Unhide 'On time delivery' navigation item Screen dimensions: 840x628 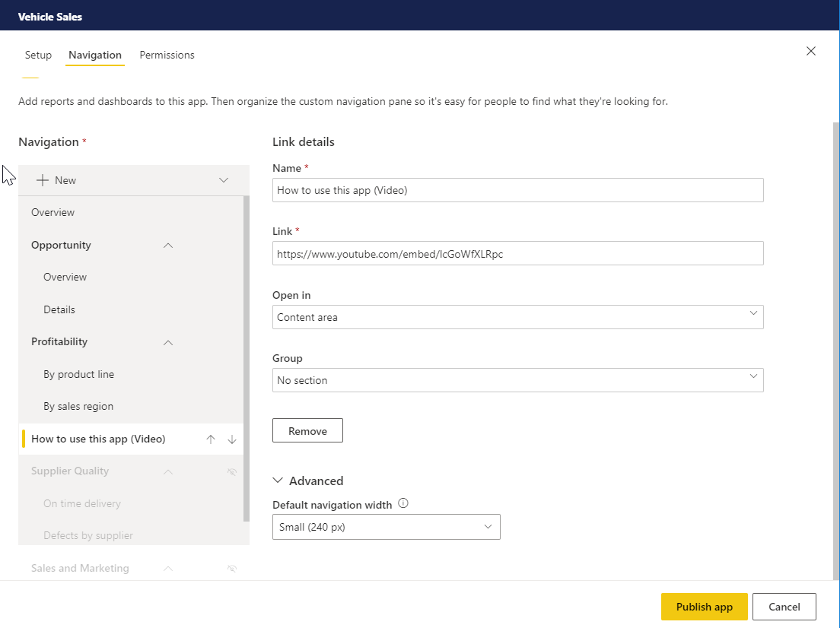(x=231, y=503)
